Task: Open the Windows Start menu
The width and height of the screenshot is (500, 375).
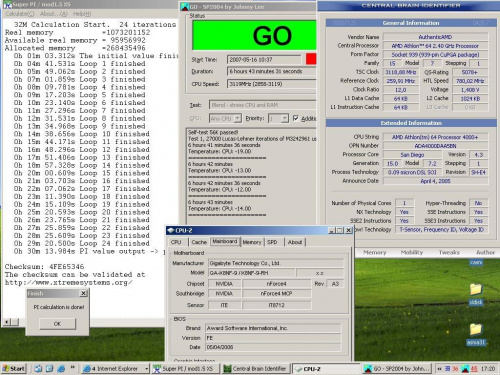Action: pyautogui.click(x=13, y=368)
